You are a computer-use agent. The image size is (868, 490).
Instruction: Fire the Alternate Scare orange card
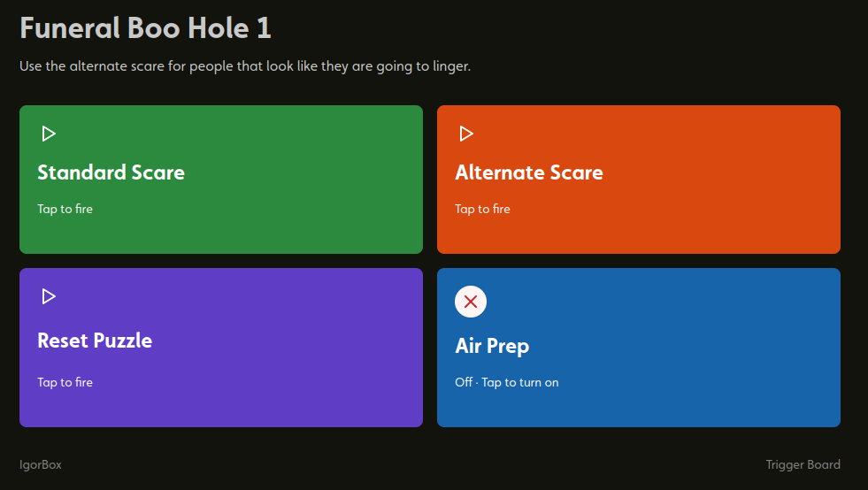pos(638,180)
